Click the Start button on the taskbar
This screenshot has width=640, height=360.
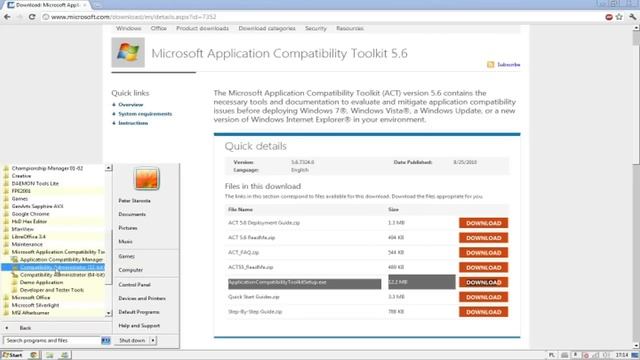click(12, 355)
